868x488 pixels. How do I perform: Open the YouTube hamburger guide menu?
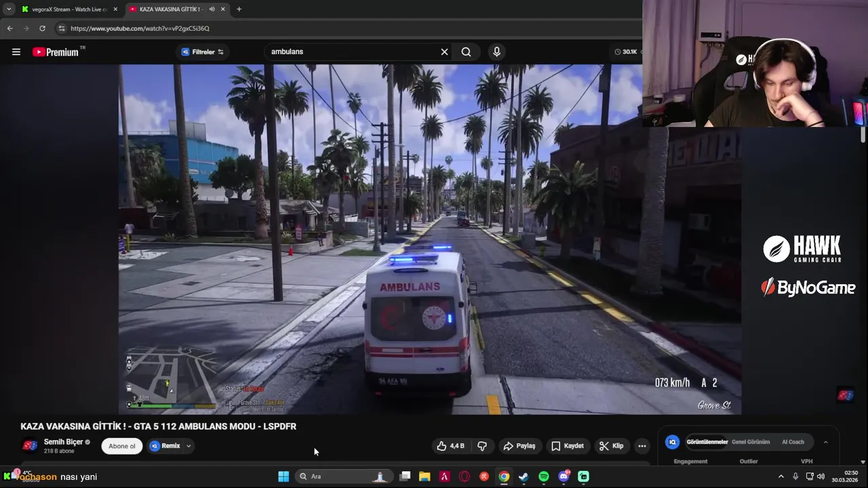point(16,52)
